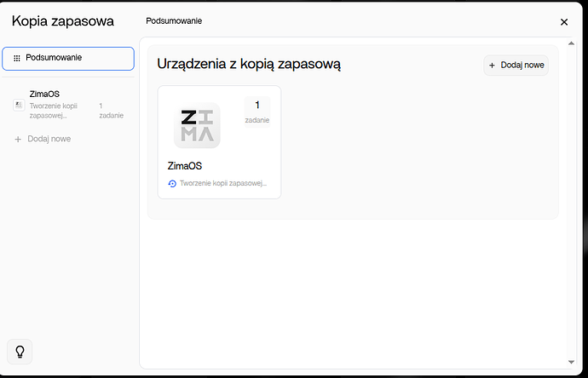This screenshot has width=588, height=378.
Task: Click the plus icon in the top-right Dodaj nowe button
Action: [492, 65]
